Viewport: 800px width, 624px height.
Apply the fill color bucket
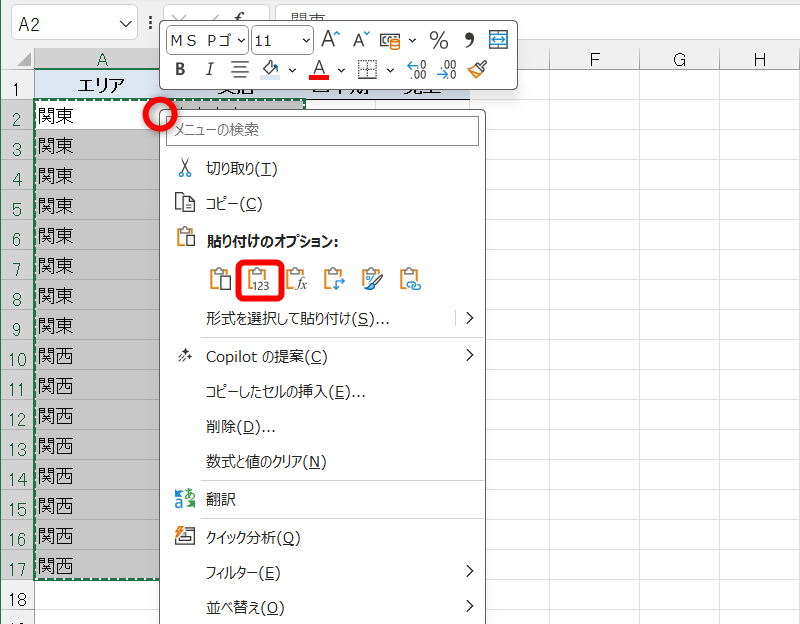(270, 69)
